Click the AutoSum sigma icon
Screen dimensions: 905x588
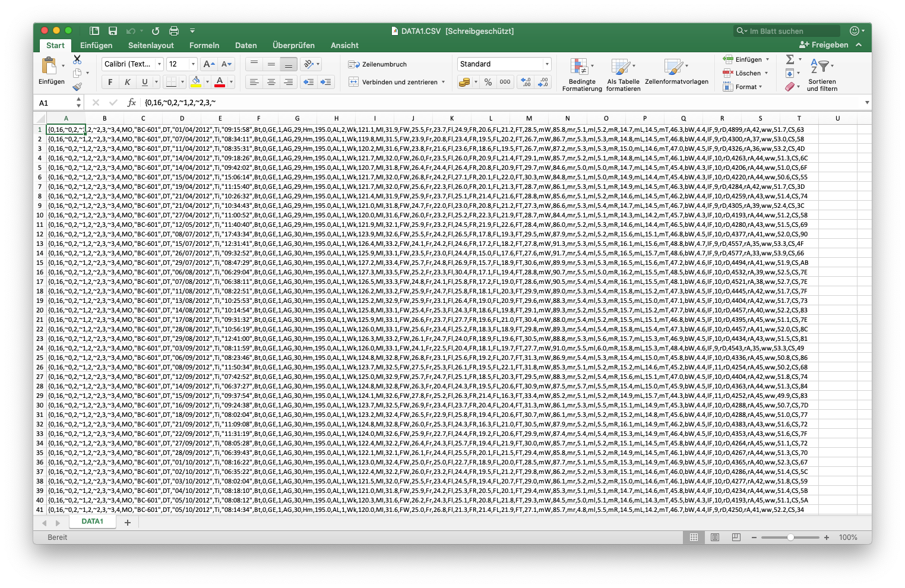click(x=790, y=59)
